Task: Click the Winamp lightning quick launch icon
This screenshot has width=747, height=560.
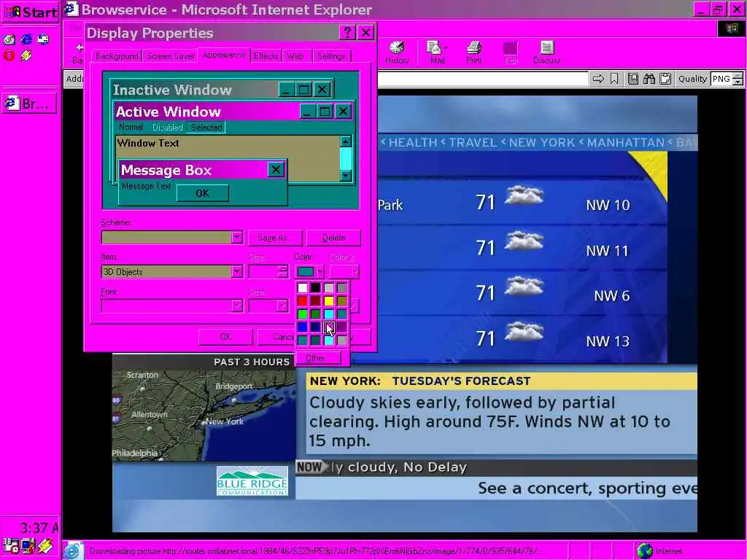Action: click(x=26, y=55)
